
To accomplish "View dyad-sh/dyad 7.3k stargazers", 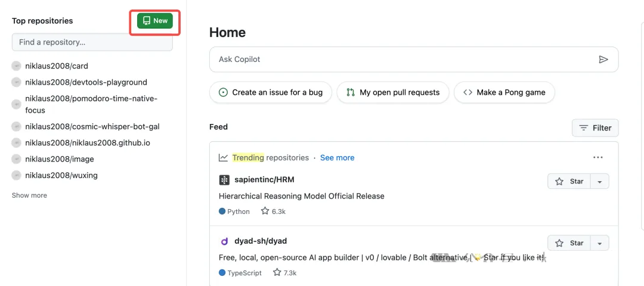I will [x=284, y=272].
